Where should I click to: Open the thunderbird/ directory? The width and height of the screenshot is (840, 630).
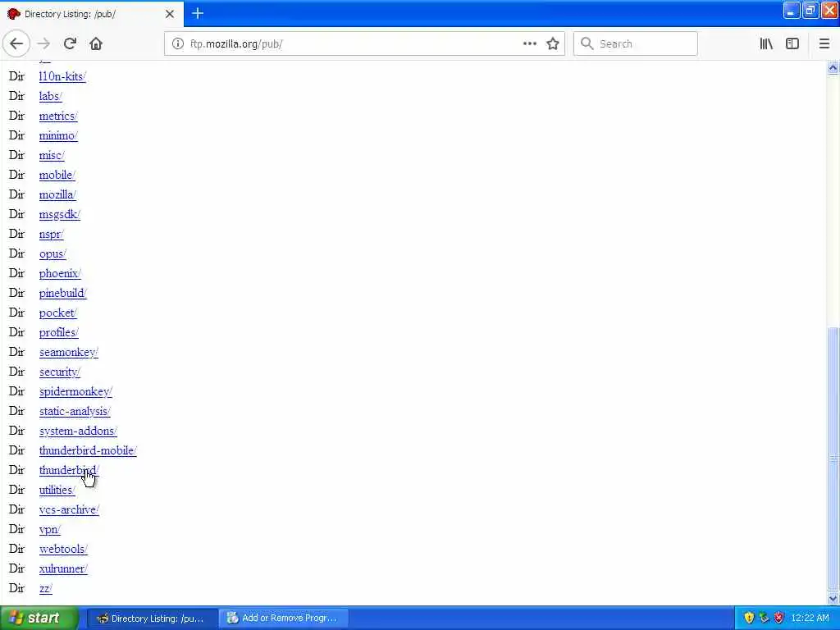click(x=69, y=470)
